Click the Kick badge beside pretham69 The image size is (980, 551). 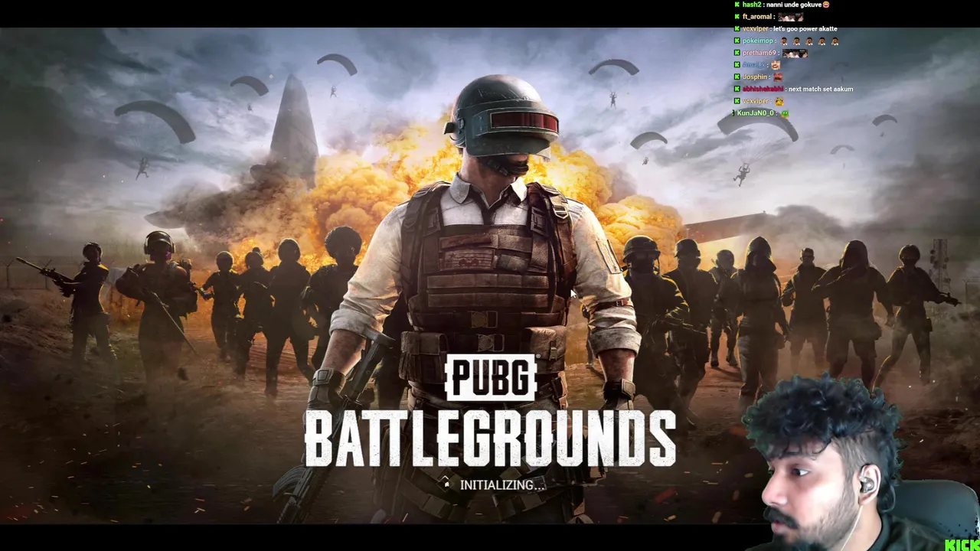[737, 53]
